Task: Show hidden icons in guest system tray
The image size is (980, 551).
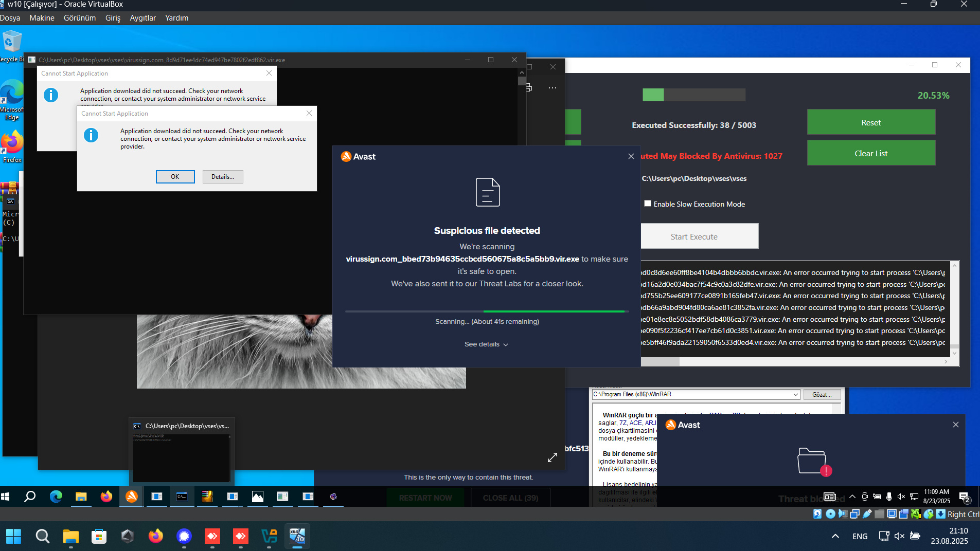Action: (x=852, y=497)
